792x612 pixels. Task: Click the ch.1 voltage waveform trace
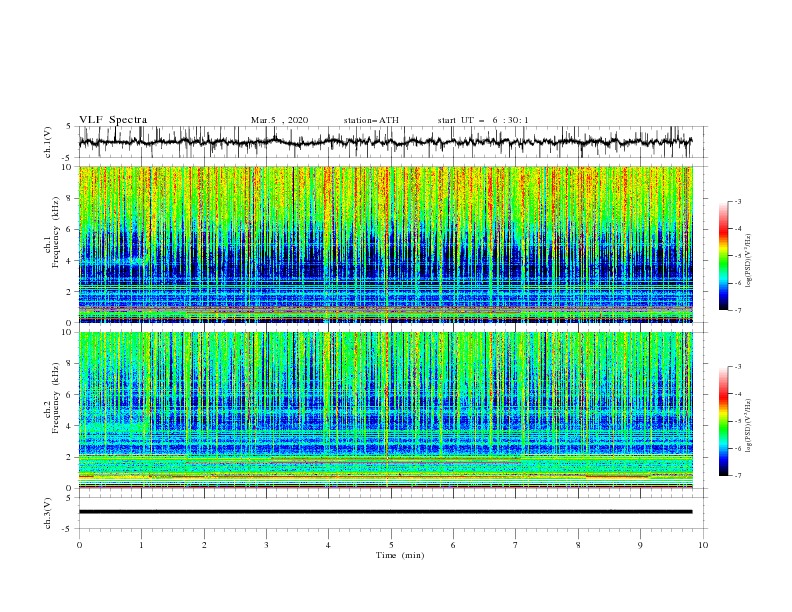385,142
